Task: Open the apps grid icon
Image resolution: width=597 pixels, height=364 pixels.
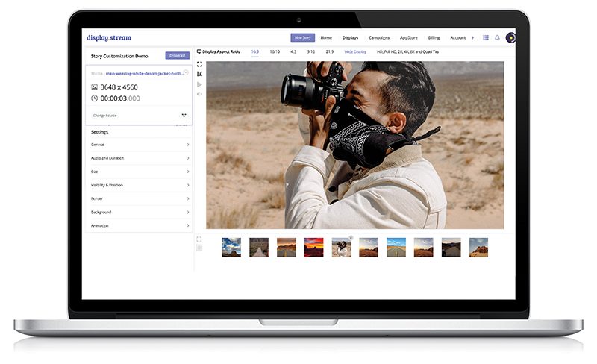Action: coord(486,37)
